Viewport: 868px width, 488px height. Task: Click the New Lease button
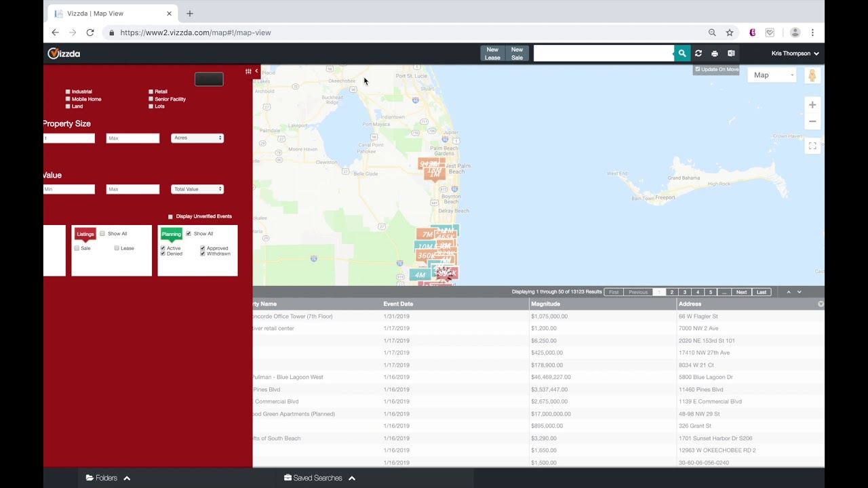pos(492,54)
